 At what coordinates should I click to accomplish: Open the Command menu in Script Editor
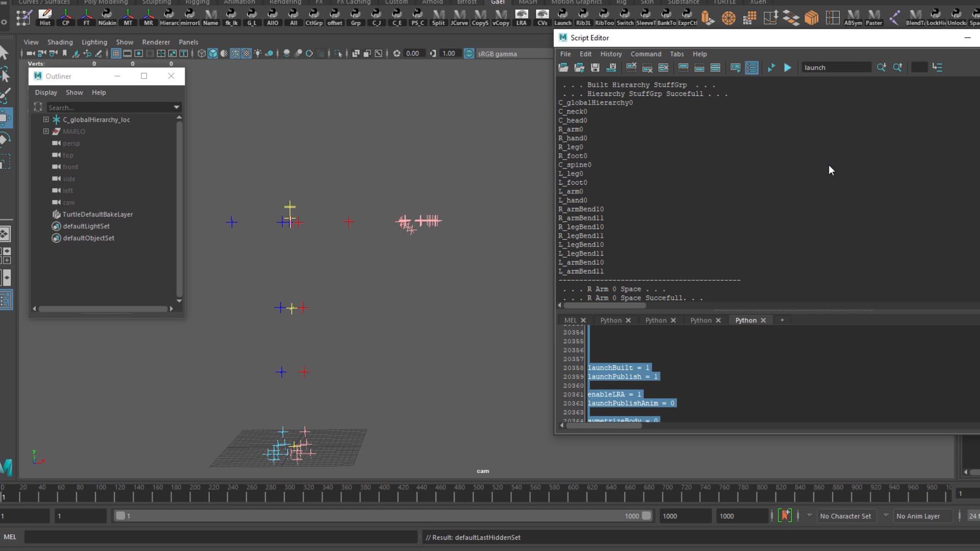[x=645, y=54]
